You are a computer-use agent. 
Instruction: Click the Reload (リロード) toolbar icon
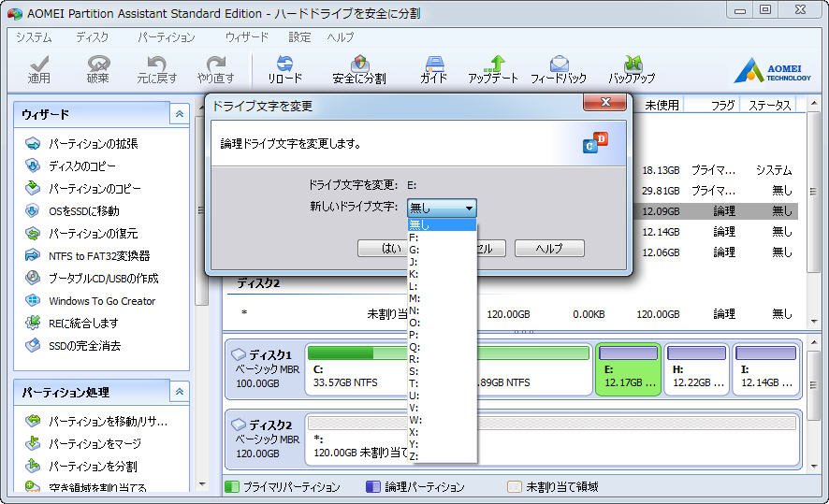pyautogui.click(x=285, y=70)
